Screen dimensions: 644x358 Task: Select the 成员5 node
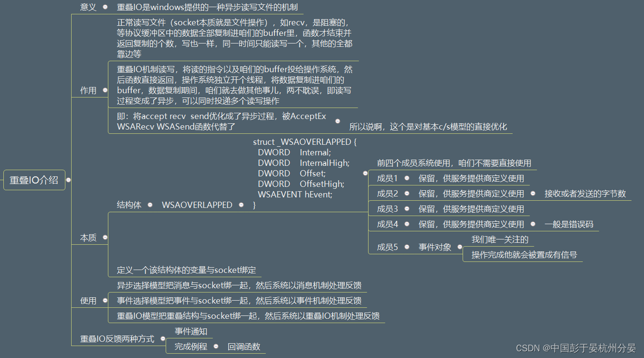click(x=388, y=247)
